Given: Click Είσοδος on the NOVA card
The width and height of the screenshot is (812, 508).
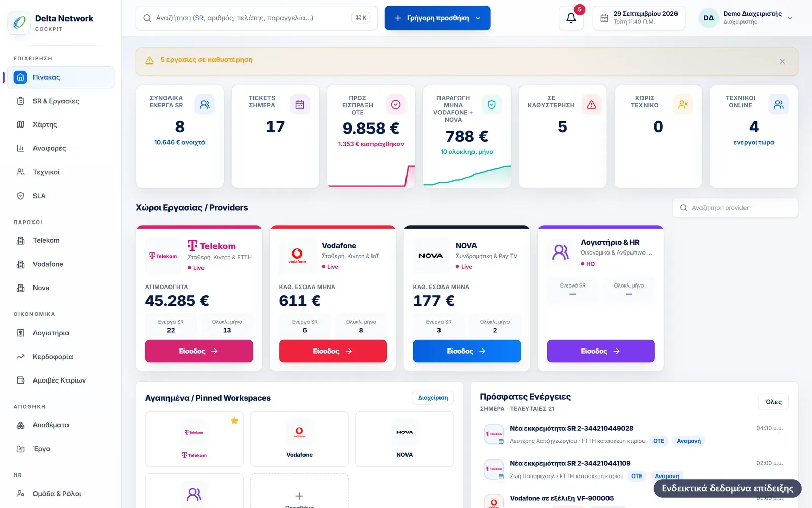Looking at the screenshot, I should click(x=467, y=351).
